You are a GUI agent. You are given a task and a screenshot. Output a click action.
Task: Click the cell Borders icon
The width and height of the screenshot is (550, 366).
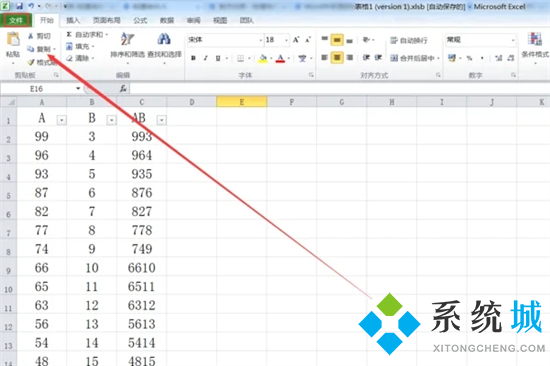click(240, 58)
